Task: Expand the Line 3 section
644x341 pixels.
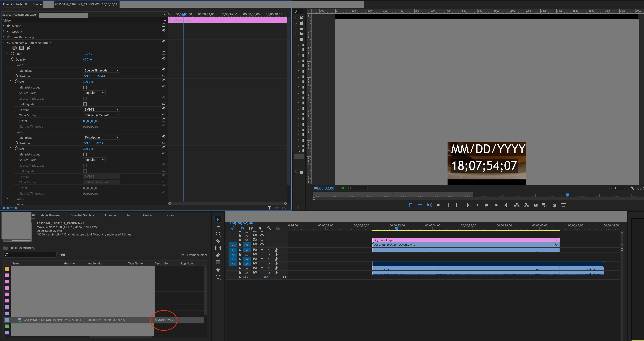Action: [7, 199]
